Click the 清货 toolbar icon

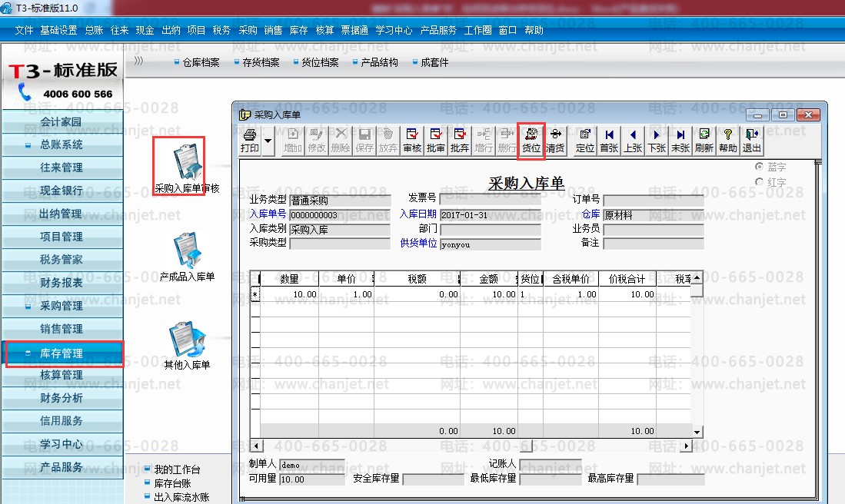click(x=555, y=141)
